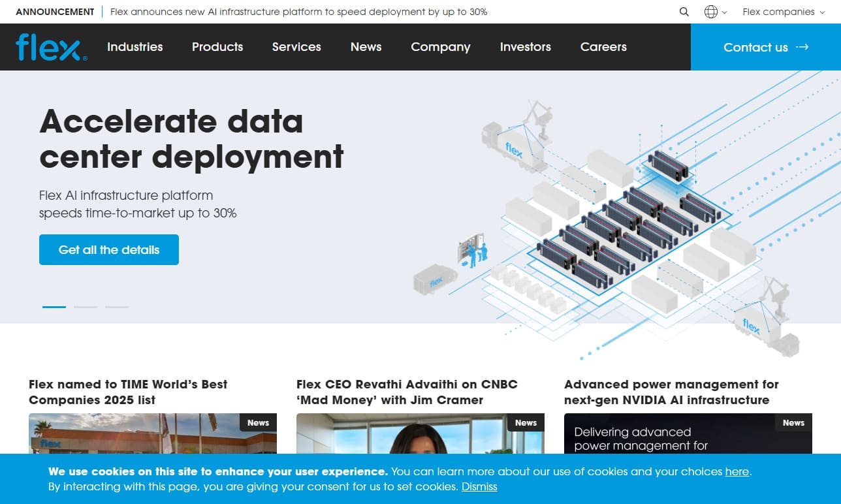Open the search magnifier icon
841x504 pixels.
684,12
